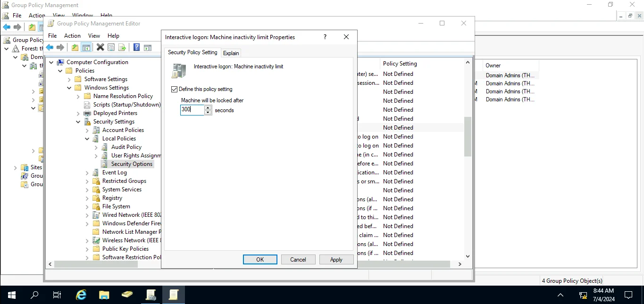
Task: Click the Show/Hide Action Pane icon in Editor
Action: click(x=148, y=47)
